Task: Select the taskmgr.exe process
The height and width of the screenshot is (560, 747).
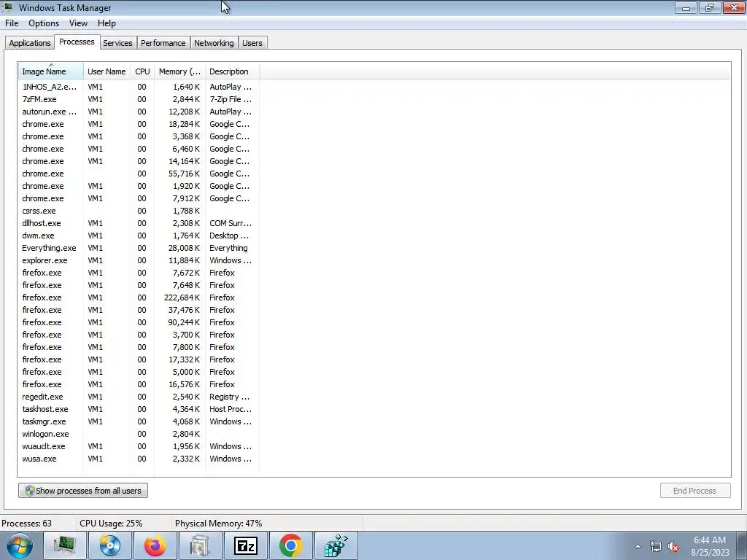Action: 139,421
